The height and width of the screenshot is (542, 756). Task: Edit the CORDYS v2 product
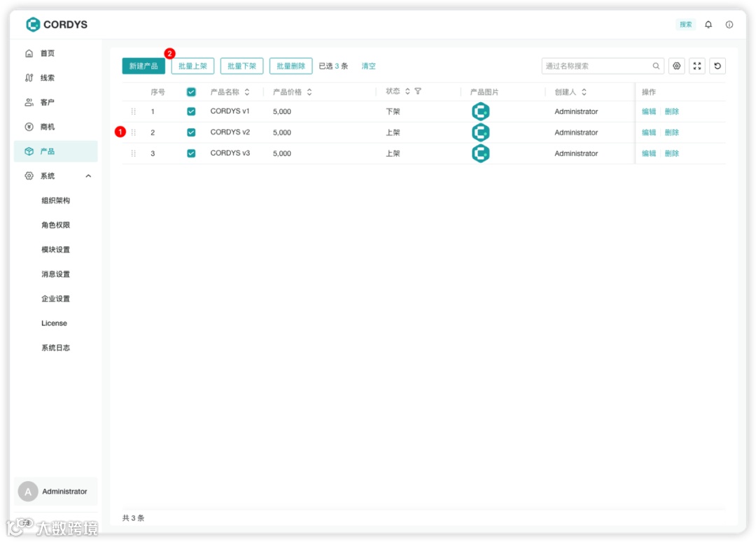point(649,132)
